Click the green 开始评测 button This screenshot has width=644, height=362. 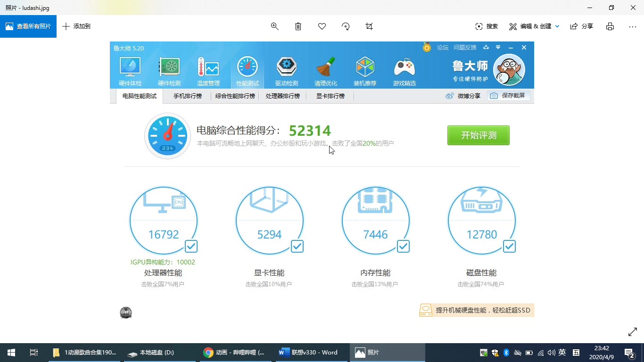pos(479,135)
